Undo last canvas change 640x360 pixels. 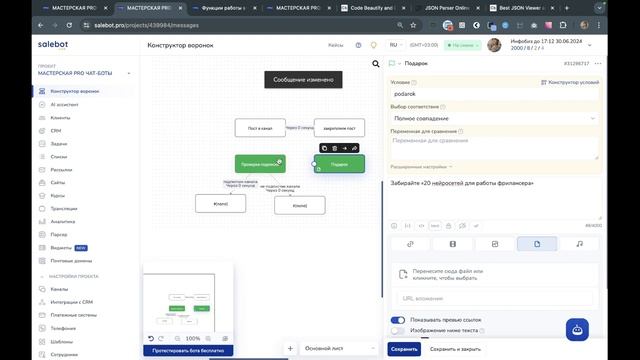(x=151, y=338)
